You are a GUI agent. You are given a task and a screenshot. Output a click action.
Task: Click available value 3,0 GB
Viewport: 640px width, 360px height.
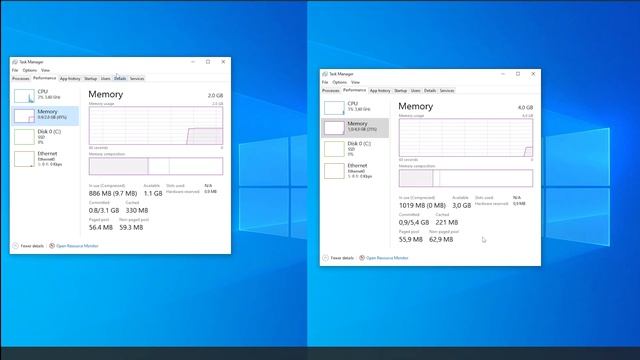pos(462,206)
